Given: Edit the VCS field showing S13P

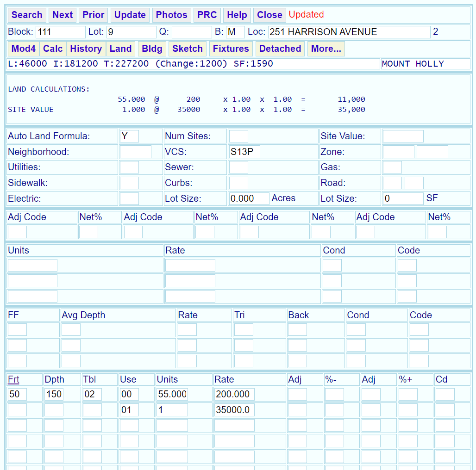Looking at the screenshot, I should point(244,152).
